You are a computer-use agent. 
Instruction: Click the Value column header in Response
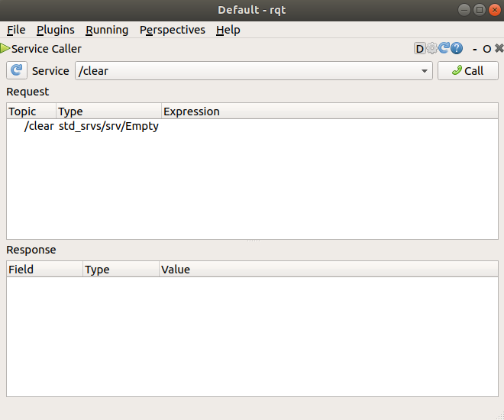click(328, 270)
